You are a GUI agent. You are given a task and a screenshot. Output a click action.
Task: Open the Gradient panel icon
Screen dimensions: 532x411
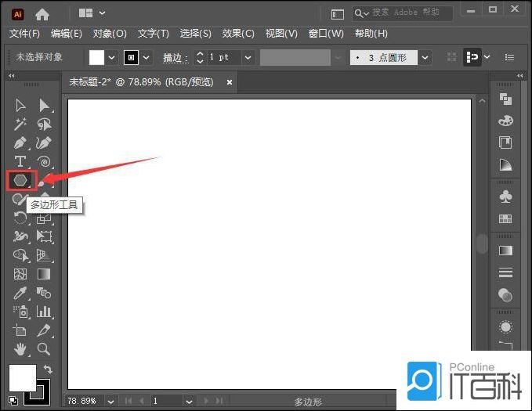pos(505,251)
